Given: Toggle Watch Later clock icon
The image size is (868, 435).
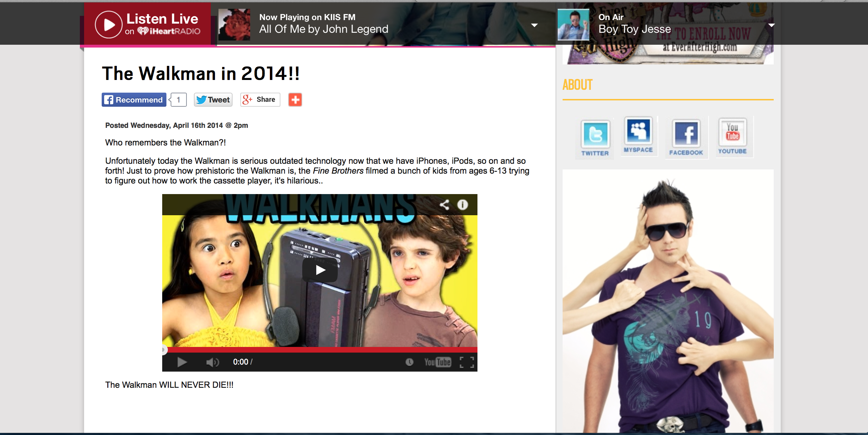Looking at the screenshot, I should [x=409, y=362].
